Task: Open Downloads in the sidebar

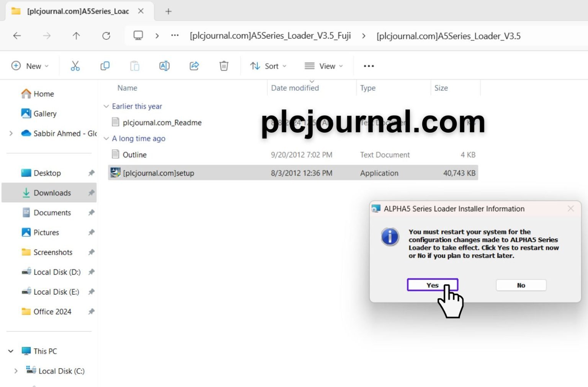Action: point(52,193)
